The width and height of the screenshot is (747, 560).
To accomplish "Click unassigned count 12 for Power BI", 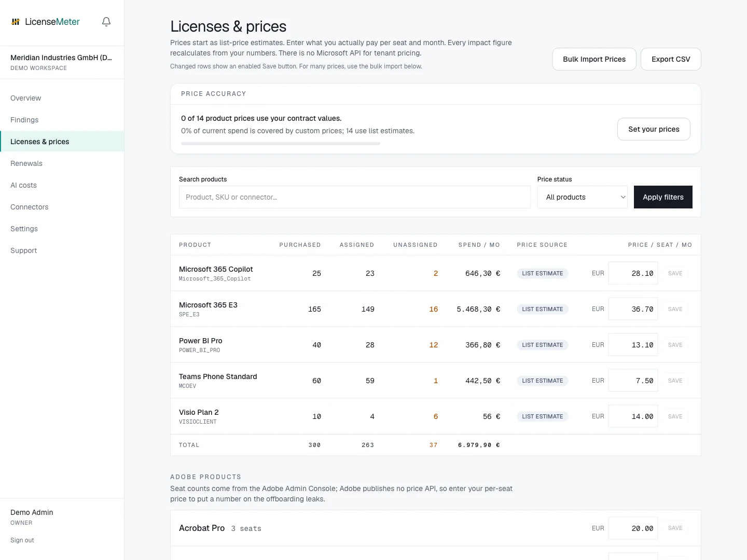I will click(x=434, y=345).
